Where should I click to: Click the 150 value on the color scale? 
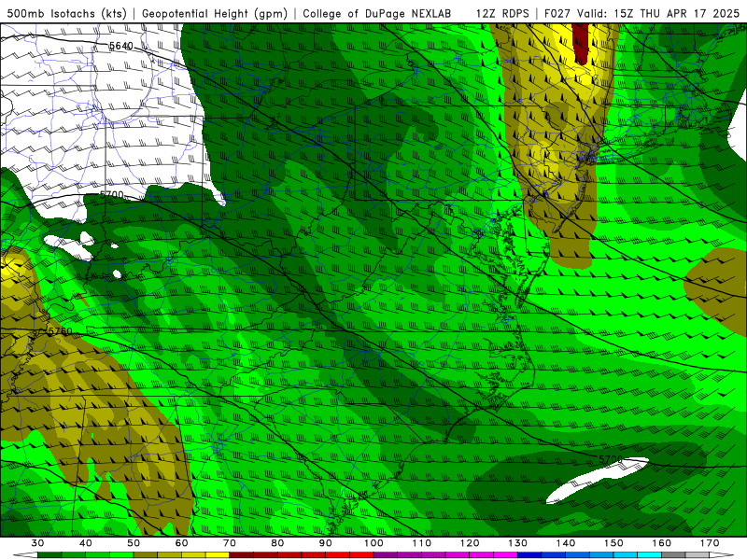click(613, 543)
